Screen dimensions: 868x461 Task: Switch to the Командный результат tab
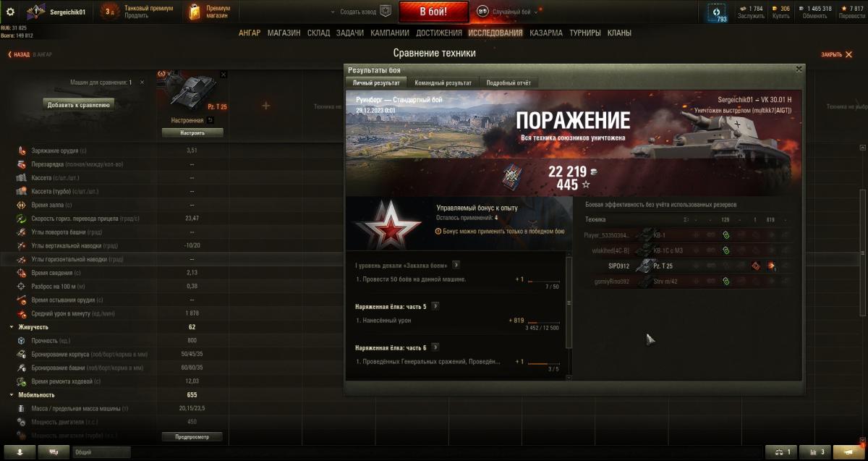point(443,83)
